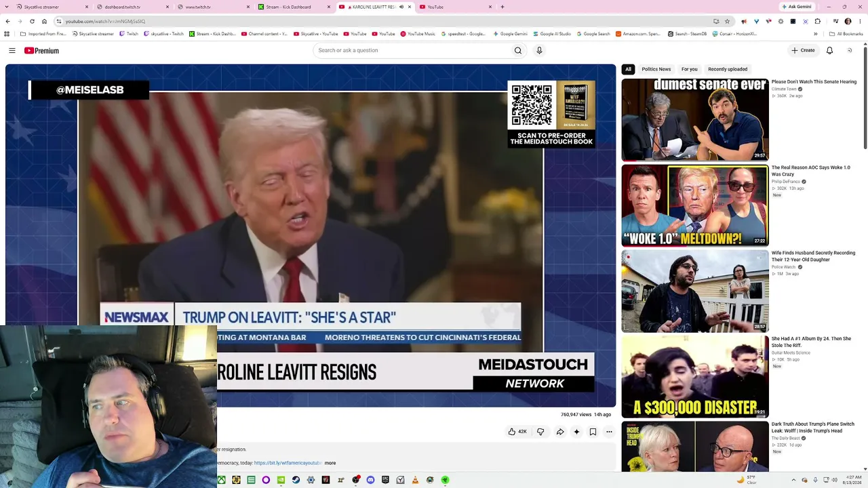Bookmark this page with the star icon
Viewport: 868px width, 488px height.
[727, 21]
